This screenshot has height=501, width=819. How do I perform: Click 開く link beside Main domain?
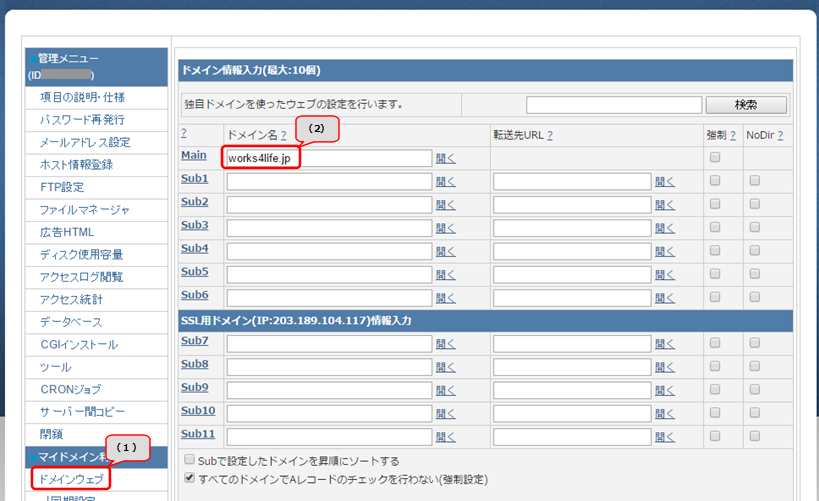pyautogui.click(x=446, y=158)
